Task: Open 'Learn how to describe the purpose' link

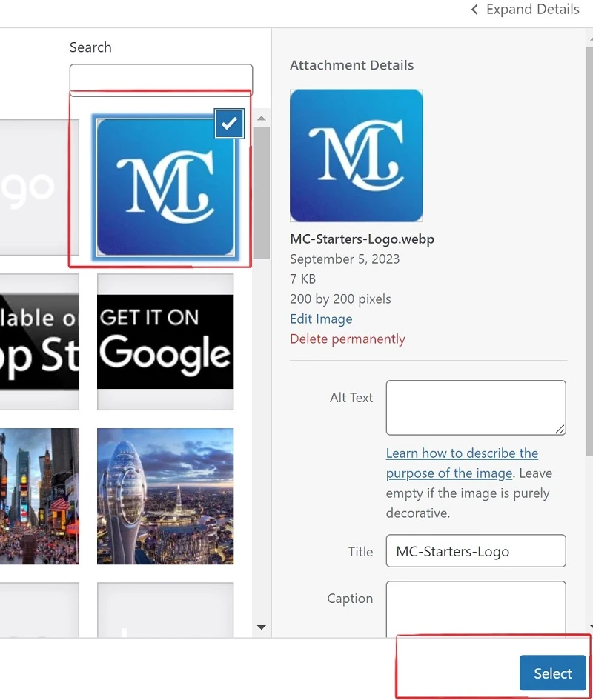Action: pyautogui.click(x=462, y=463)
